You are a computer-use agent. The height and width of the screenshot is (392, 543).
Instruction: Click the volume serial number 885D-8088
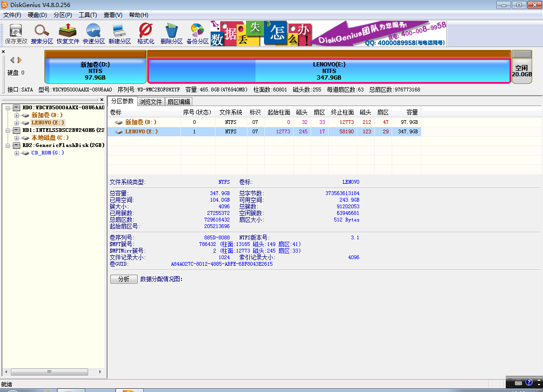[217, 237]
